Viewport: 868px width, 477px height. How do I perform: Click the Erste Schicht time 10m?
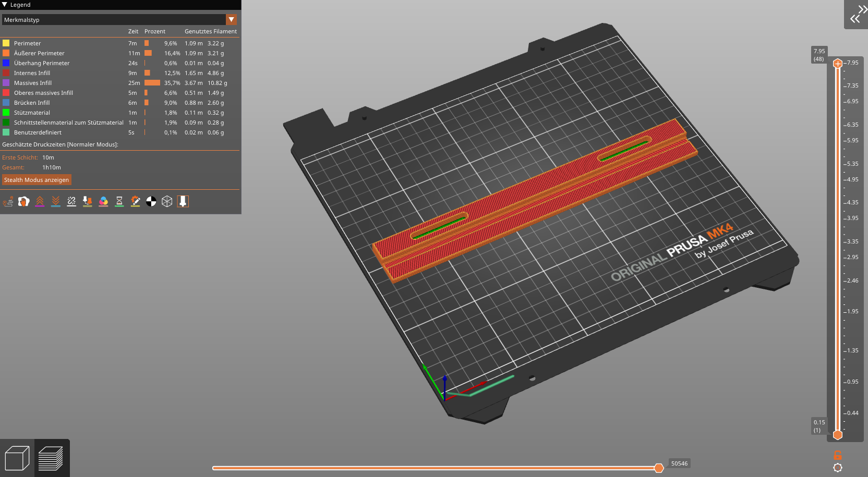(48, 157)
